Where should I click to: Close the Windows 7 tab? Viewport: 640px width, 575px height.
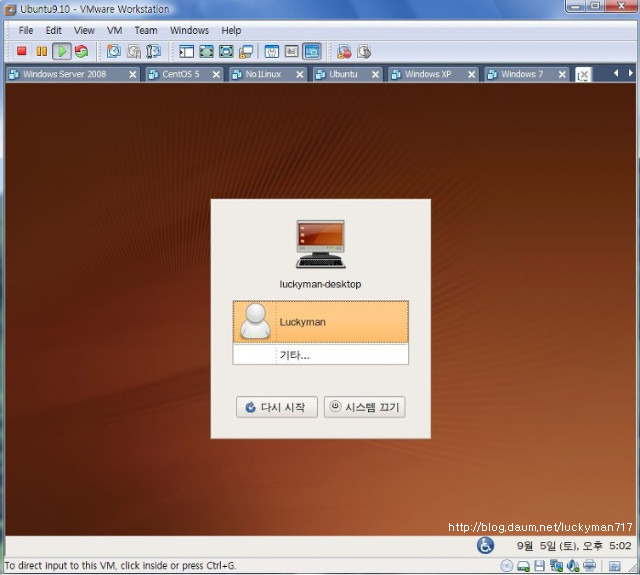coord(562,75)
